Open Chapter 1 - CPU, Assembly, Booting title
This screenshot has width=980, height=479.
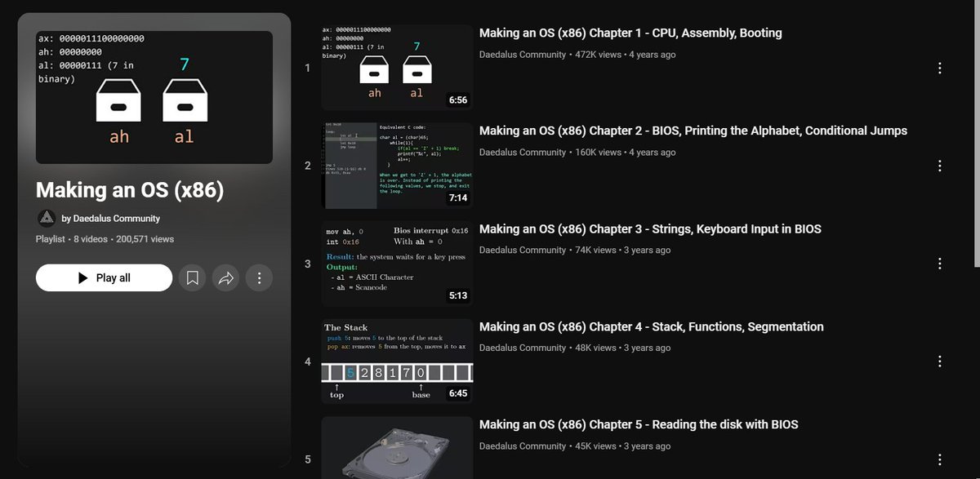tap(630, 33)
